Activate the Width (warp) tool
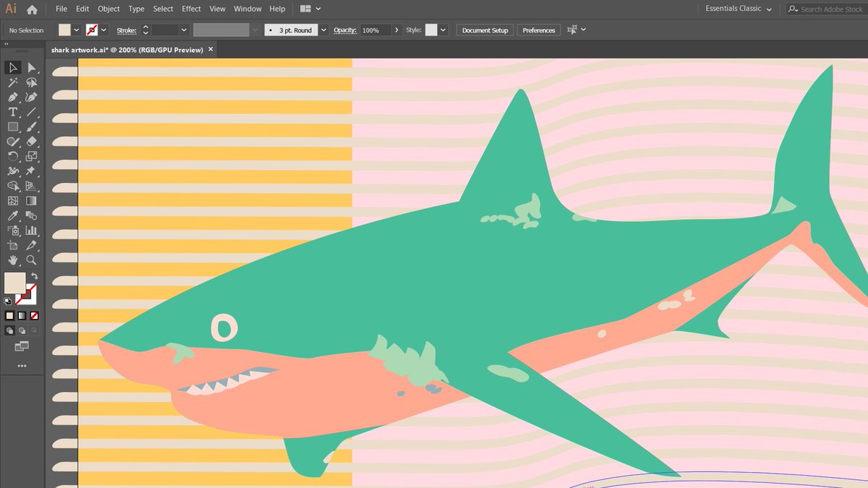The height and width of the screenshot is (488, 868). [13, 171]
